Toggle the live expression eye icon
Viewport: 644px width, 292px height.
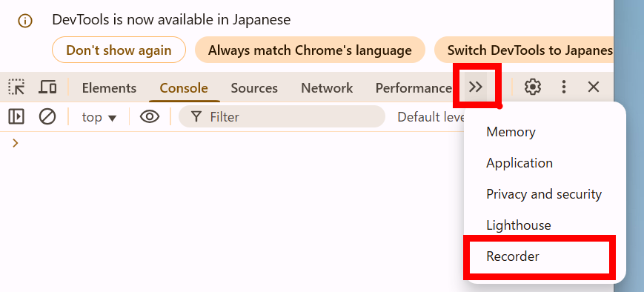[x=150, y=117]
